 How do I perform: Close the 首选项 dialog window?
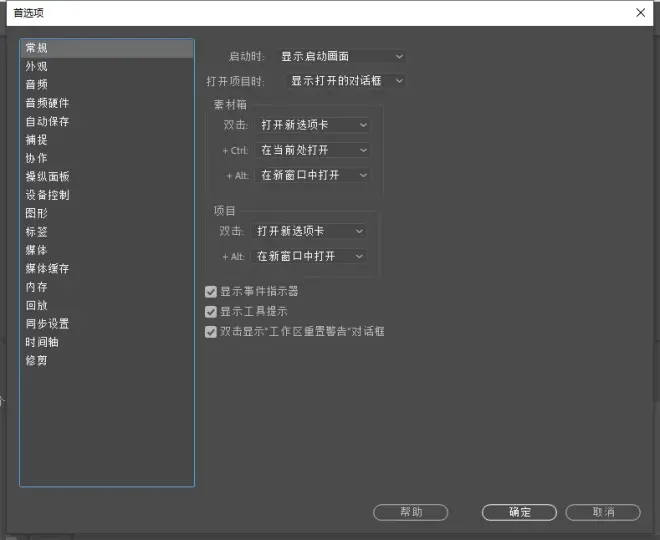pyautogui.click(x=641, y=13)
